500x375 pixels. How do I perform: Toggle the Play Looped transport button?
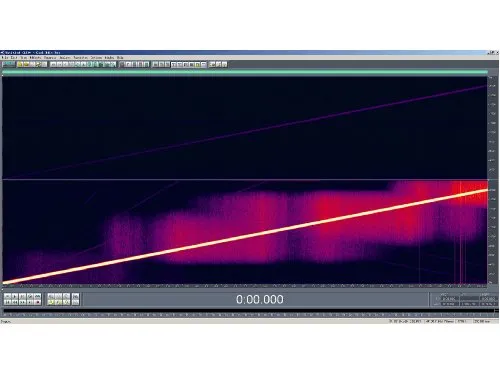pos(37,296)
